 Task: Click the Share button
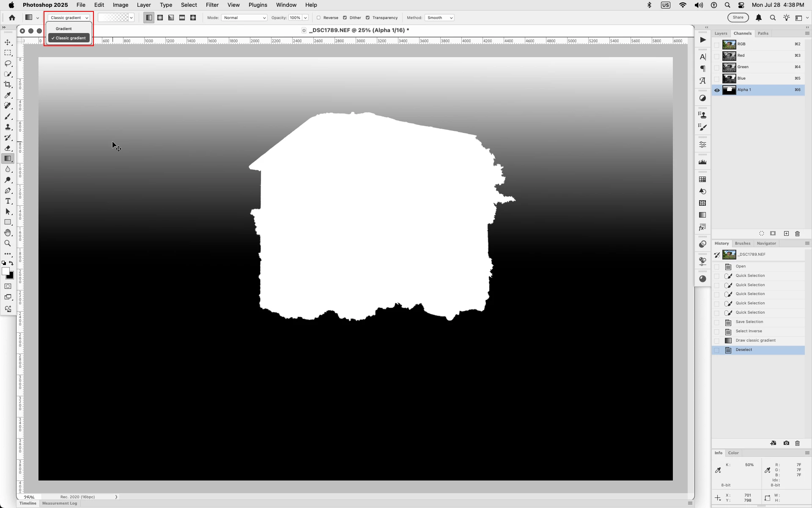pos(738,17)
